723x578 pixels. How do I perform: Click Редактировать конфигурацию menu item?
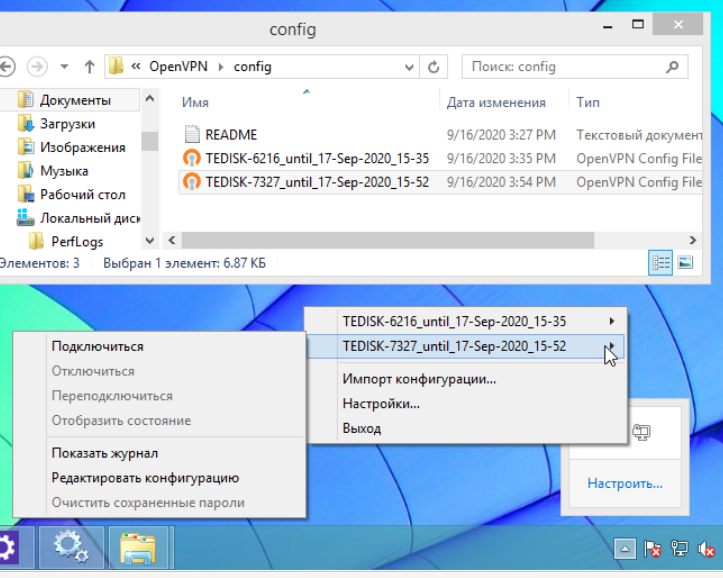(x=145, y=478)
